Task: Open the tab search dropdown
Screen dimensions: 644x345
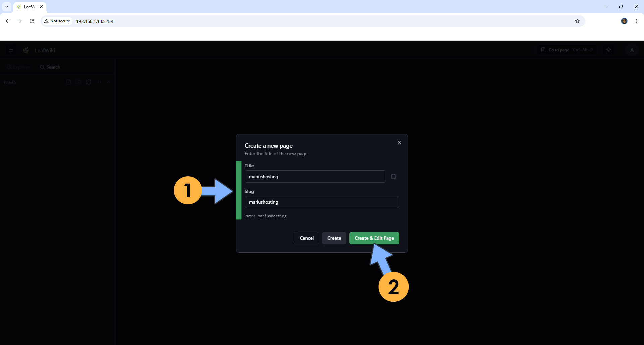Action: point(7,7)
